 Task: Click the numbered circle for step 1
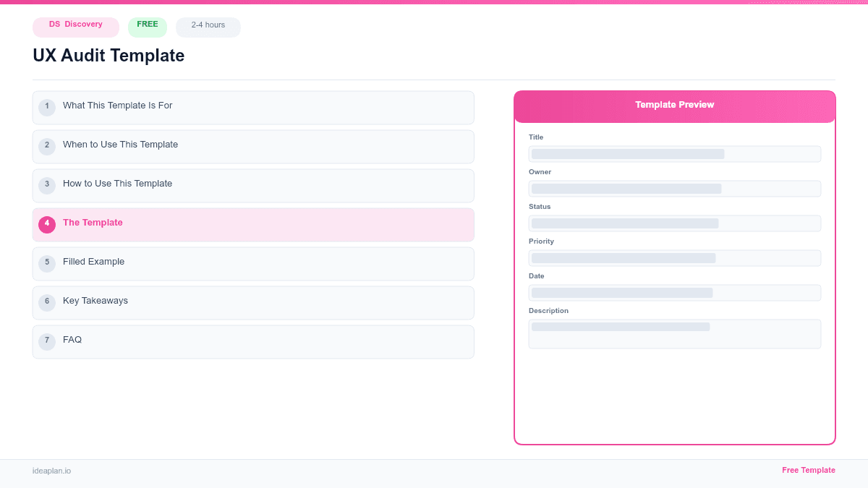47,107
